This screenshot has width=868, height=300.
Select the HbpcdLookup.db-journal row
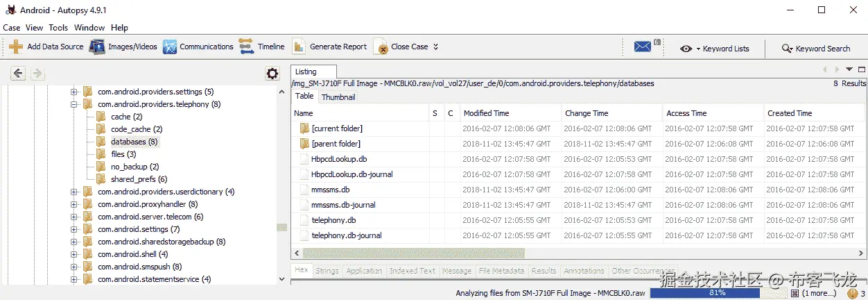578,174
